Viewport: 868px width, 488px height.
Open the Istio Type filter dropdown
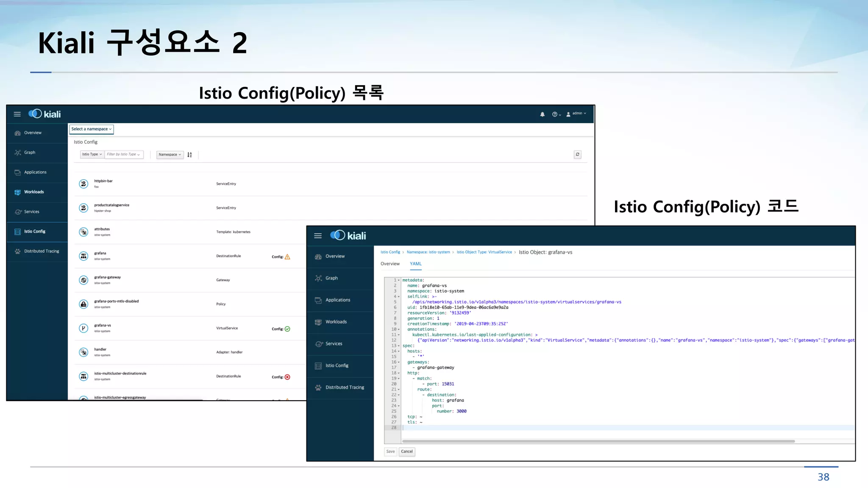92,155
